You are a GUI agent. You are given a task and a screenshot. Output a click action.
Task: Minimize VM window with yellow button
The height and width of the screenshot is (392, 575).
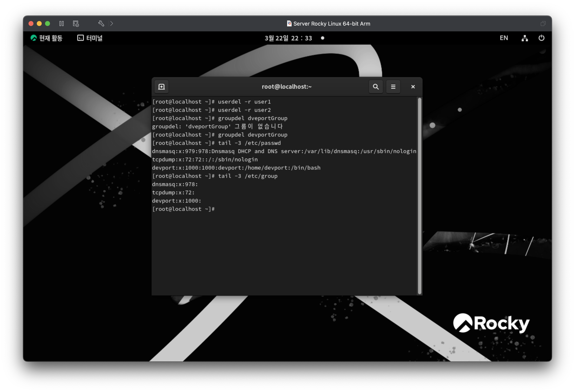coord(39,24)
